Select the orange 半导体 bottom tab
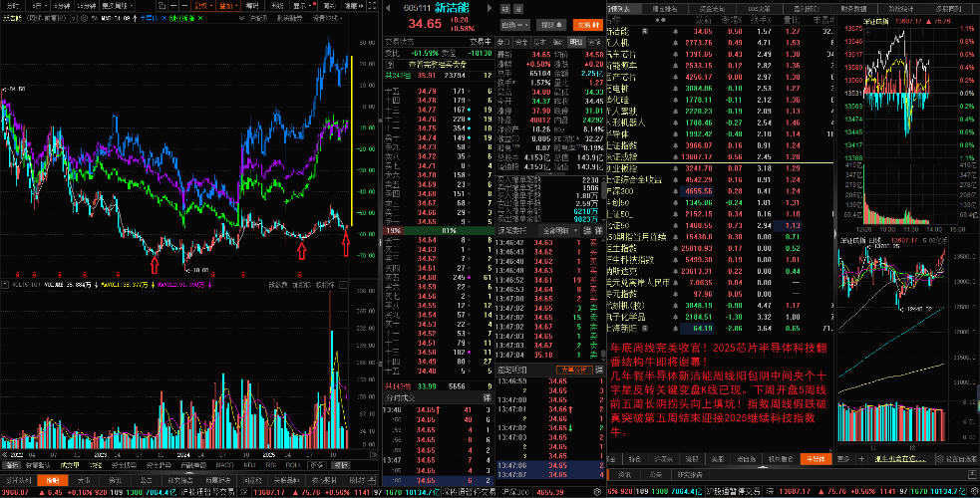Image resolution: width=980 pixels, height=498 pixels. pyautogui.click(x=816, y=459)
